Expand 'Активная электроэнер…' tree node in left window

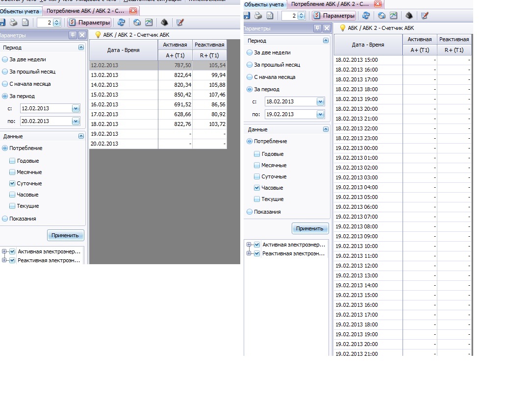[x=4, y=251]
